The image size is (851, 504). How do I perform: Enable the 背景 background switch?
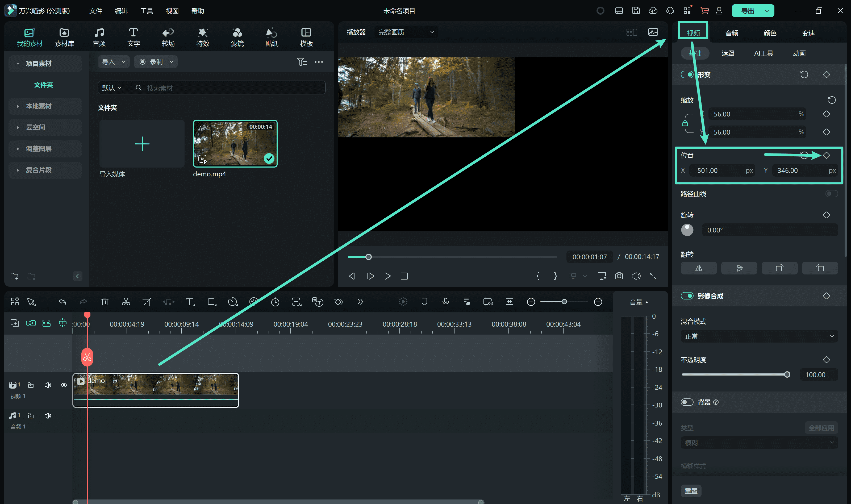coord(687,402)
